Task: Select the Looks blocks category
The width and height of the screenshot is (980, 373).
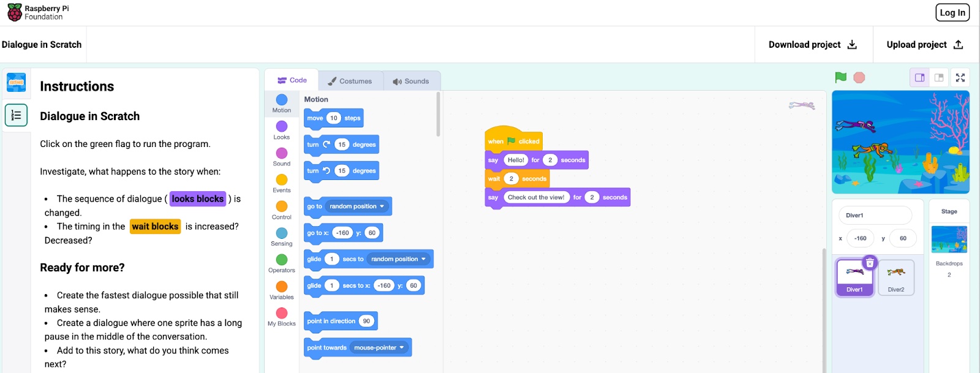Action: click(x=282, y=130)
